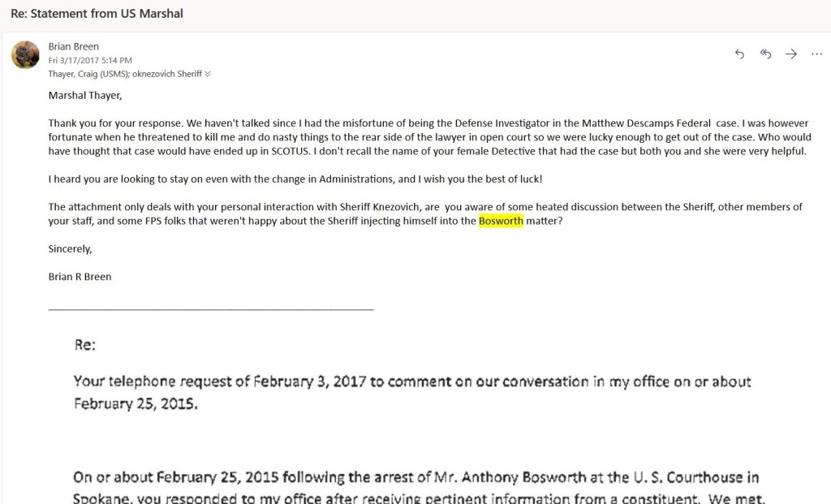
Task: Click the Re: heading in the embedded letter
Action: point(85,345)
